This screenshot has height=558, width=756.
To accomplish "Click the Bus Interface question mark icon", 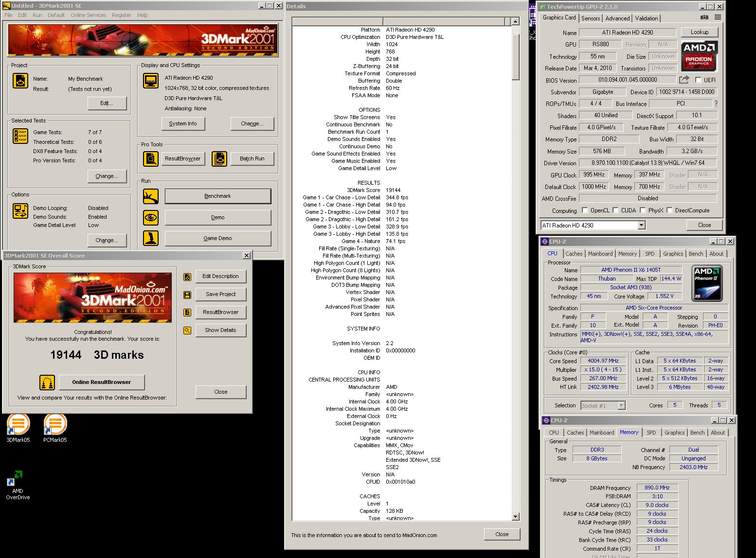I will pyautogui.click(x=716, y=104).
